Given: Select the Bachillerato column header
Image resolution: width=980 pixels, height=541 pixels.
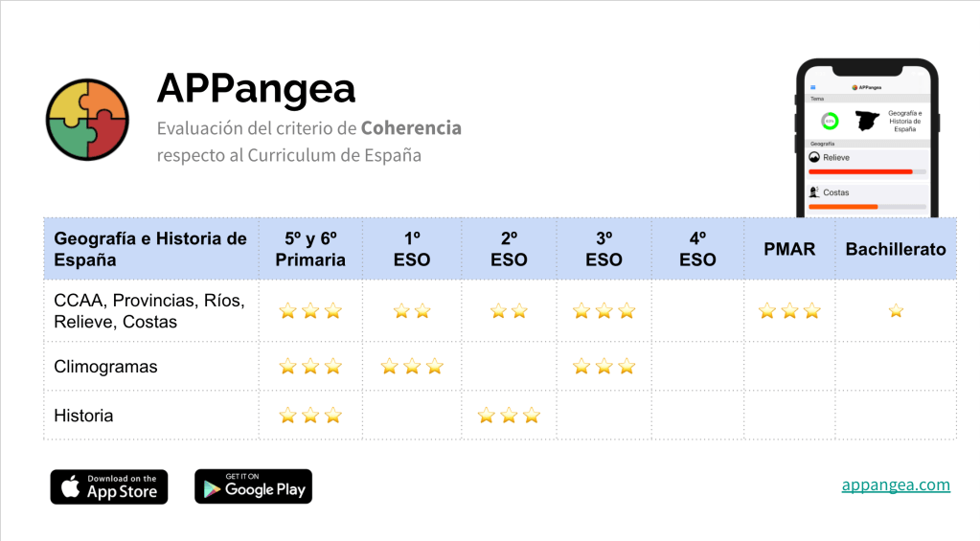Looking at the screenshot, I should [896, 249].
